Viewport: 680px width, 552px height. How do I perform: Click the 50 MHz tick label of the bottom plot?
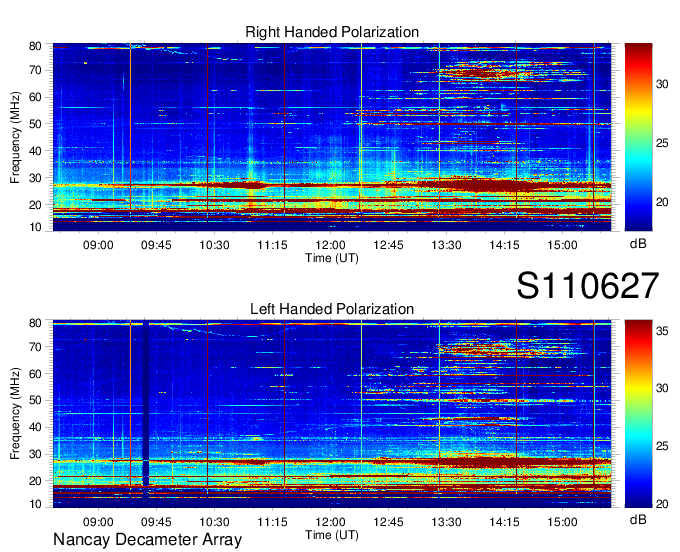(35, 401)
